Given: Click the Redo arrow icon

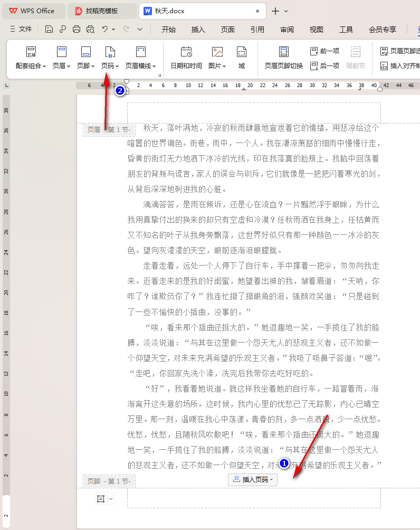Looking at the screenshot, I should (x=127, y=29).
